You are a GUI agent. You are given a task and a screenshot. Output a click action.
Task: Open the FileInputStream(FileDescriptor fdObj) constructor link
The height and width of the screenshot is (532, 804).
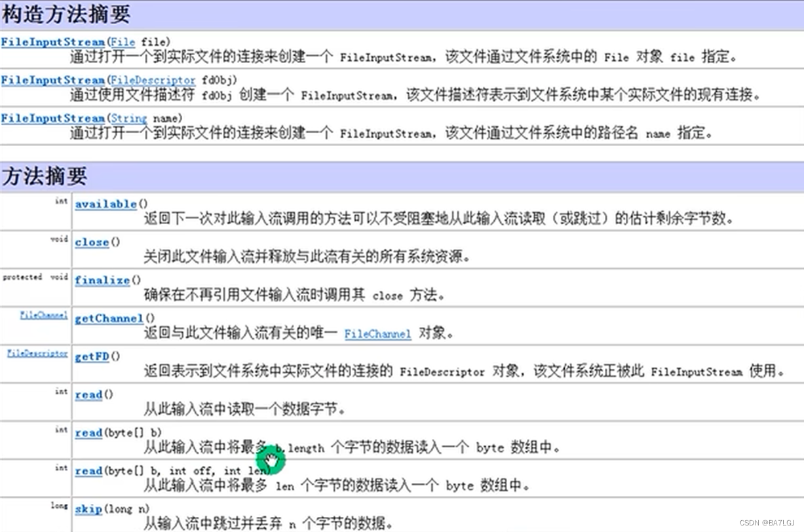point(52,81)
